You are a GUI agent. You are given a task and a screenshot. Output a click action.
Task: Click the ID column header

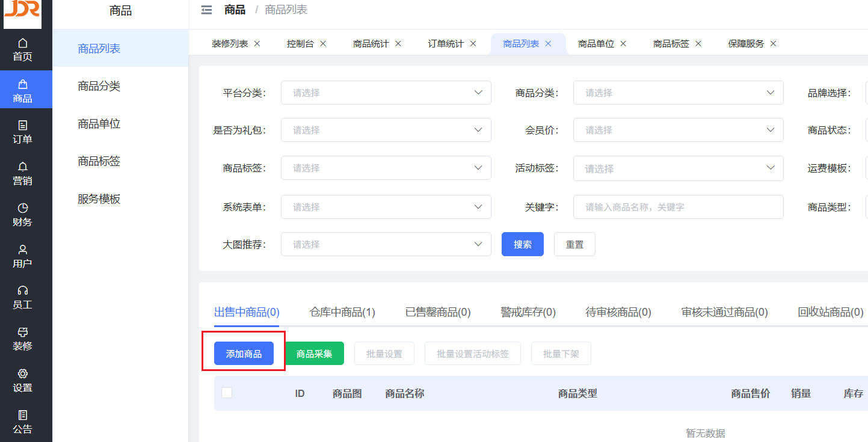click(x=300, y=393)
